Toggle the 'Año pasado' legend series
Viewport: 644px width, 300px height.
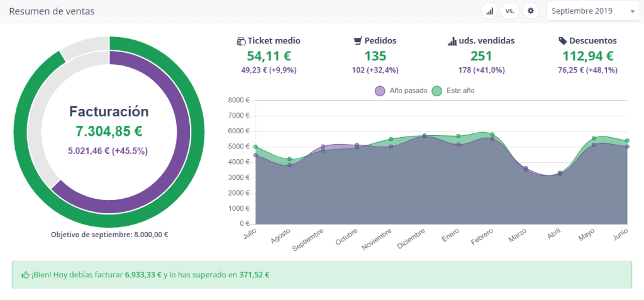401,91
